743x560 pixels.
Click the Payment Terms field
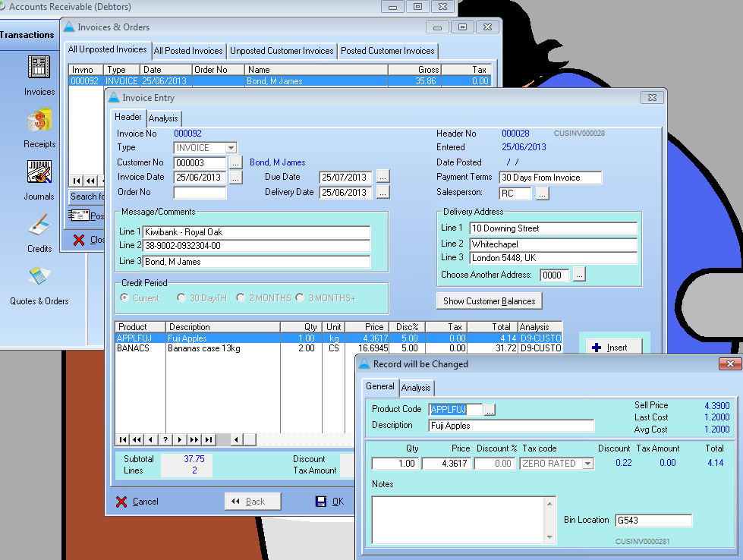click(x=550, y=178)
